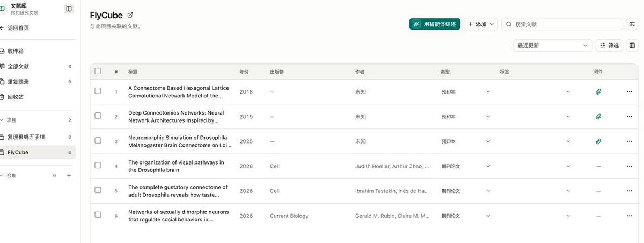Open more options for gustatory connectome row
This screenshot has height=243, width=644.
point(630,191)
